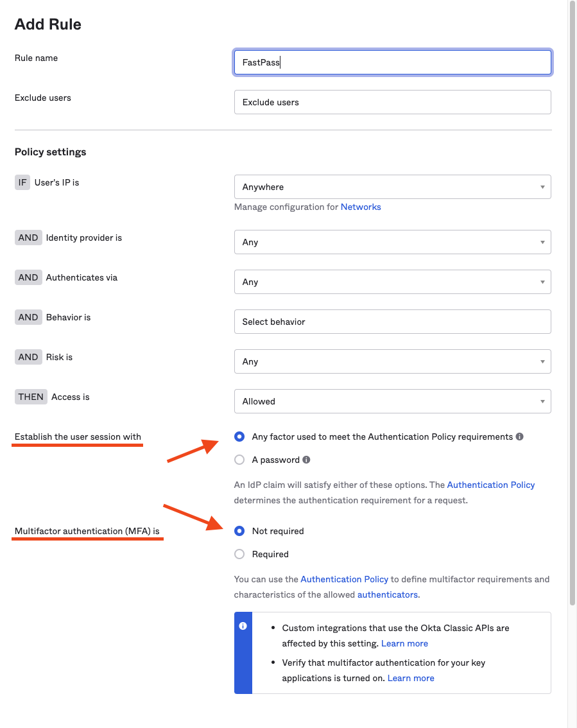Expand the Risk is dropdown
577x728 pixels.
click(392, 361)
